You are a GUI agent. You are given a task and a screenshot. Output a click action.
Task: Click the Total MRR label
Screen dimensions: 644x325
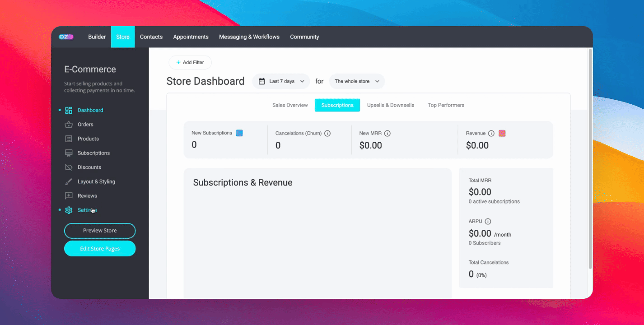pyautogui.click(x=480, y=181)
